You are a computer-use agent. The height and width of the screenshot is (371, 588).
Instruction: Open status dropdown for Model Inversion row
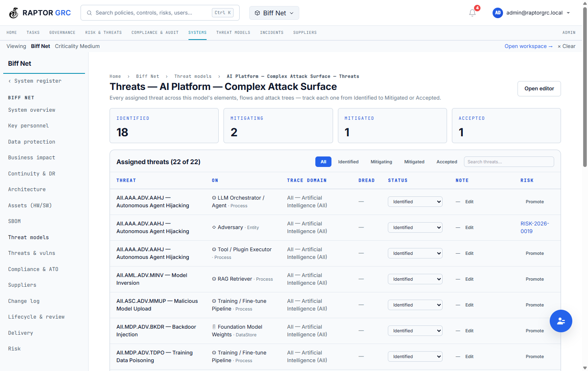[x=415, y=279]
